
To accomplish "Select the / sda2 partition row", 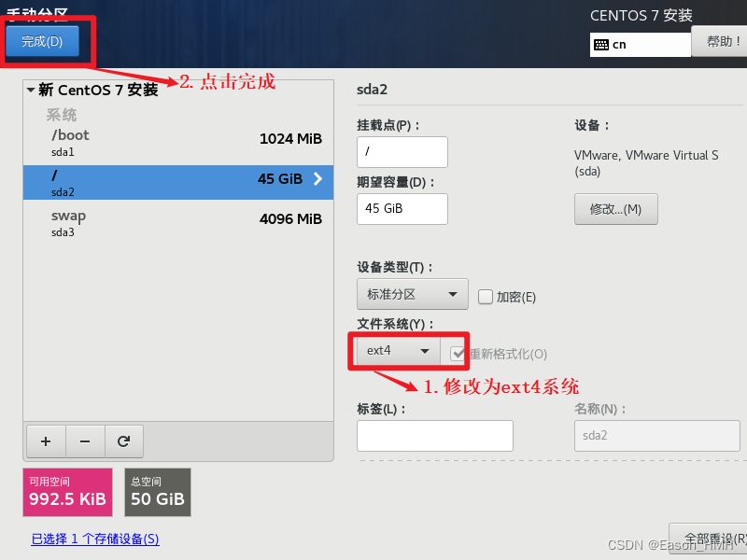I will [178, 182].
